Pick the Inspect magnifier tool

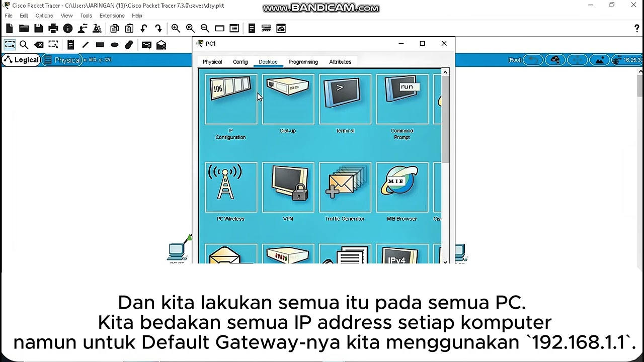(x=24, y=45)
